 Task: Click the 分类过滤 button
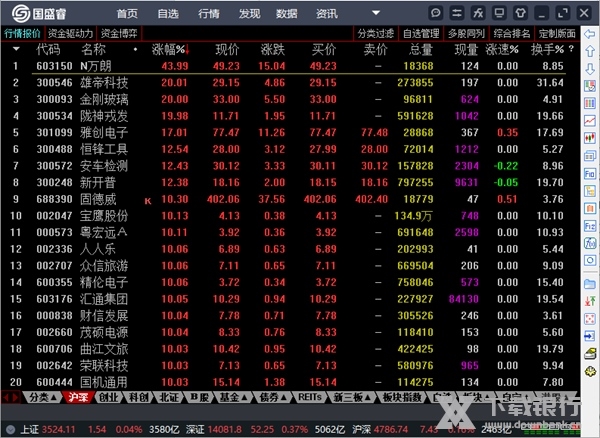pos(375,34)
